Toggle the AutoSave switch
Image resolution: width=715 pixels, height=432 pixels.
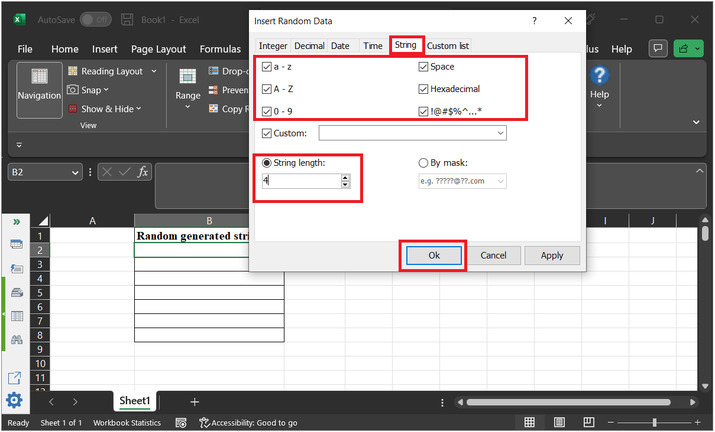96,20
